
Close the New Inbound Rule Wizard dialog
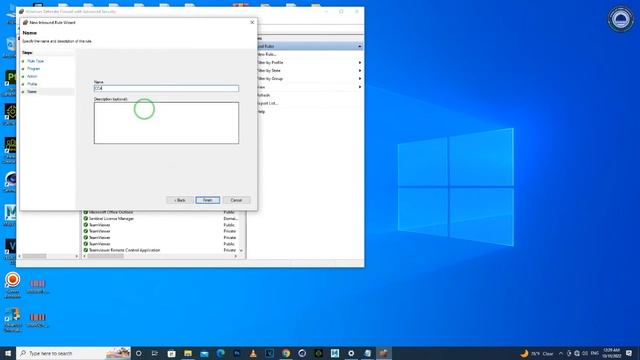(x=252, y=22)
